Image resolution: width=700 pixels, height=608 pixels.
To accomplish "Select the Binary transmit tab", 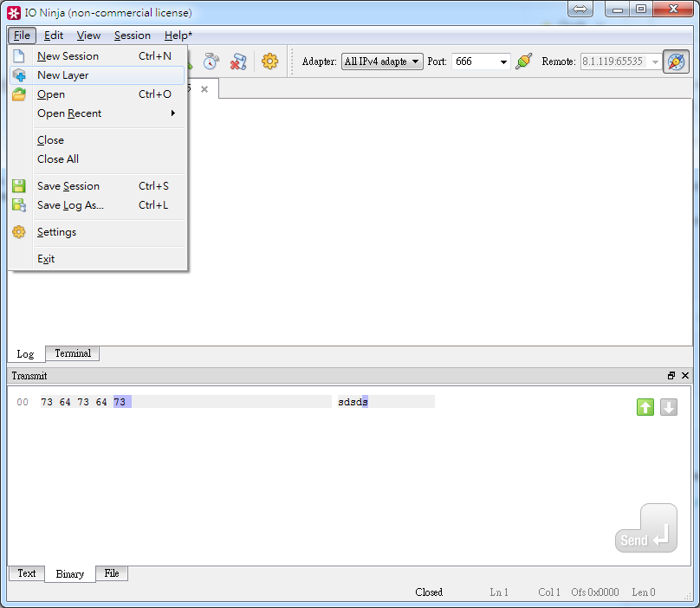I will click(x=69, y=574).
